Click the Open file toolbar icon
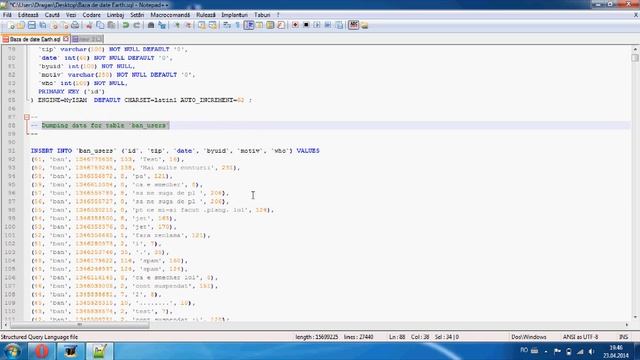 [x=21, y=25]
